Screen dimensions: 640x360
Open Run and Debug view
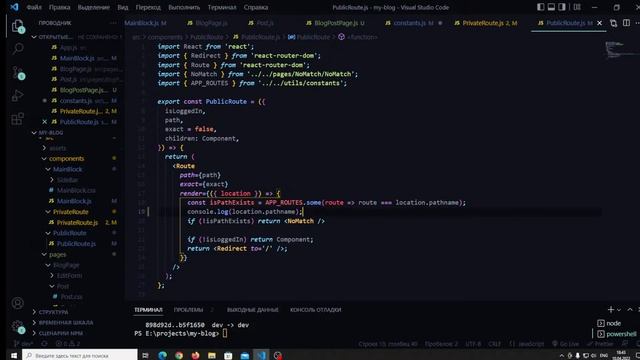point(17,96)
